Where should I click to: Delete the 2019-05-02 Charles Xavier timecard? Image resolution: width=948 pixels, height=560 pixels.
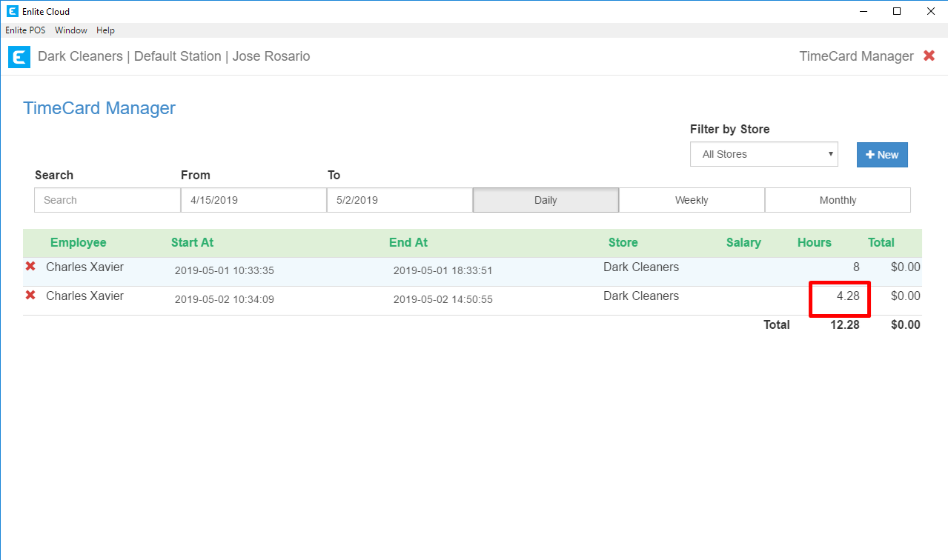[30, 296]
